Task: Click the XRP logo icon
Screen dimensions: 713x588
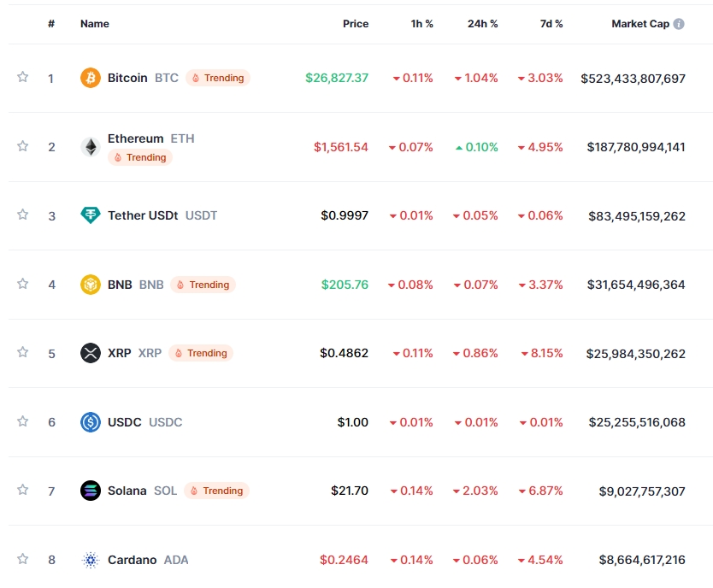Action: (x=90, y=353)
